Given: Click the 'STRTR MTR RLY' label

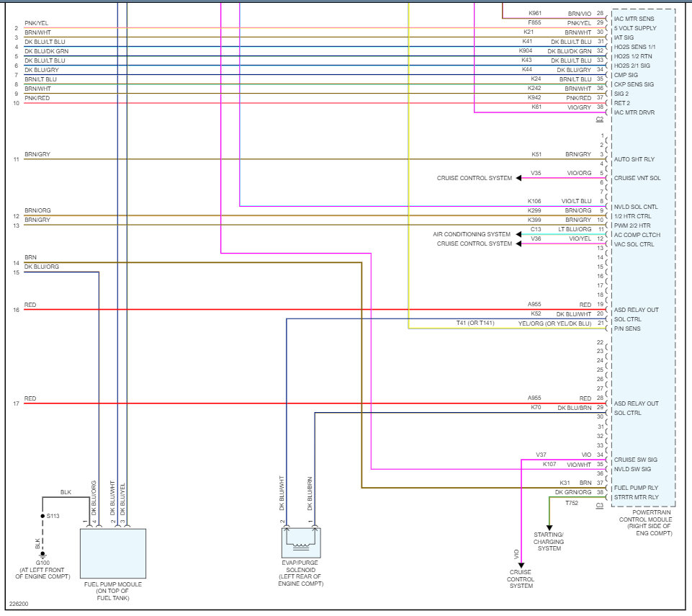Looking at the screenshot, I should click(x=637, y=497).
